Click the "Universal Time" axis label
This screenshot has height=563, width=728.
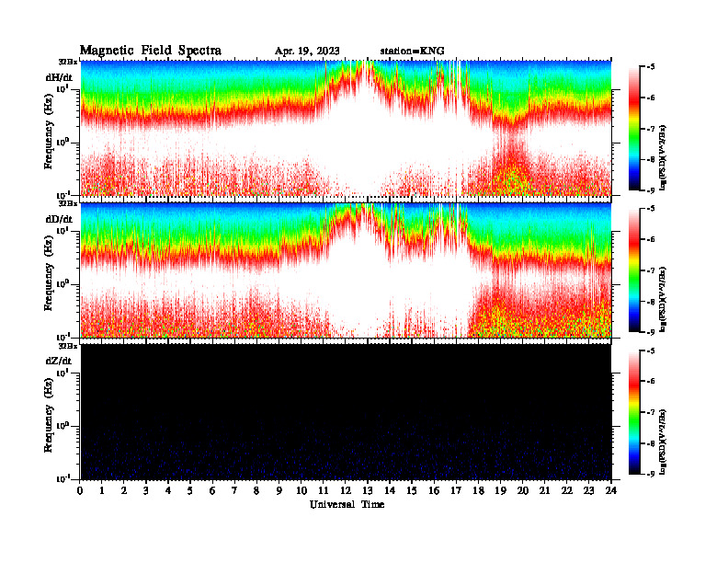347,504
